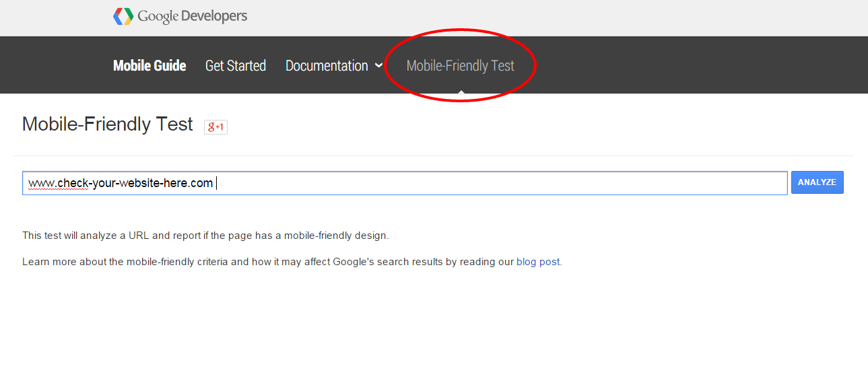The width and height of the screenshot is (868, 391).
Task: Click the active-tab pointer triangle under Mobile-Friendly Test
Action: tap(461, 91)
